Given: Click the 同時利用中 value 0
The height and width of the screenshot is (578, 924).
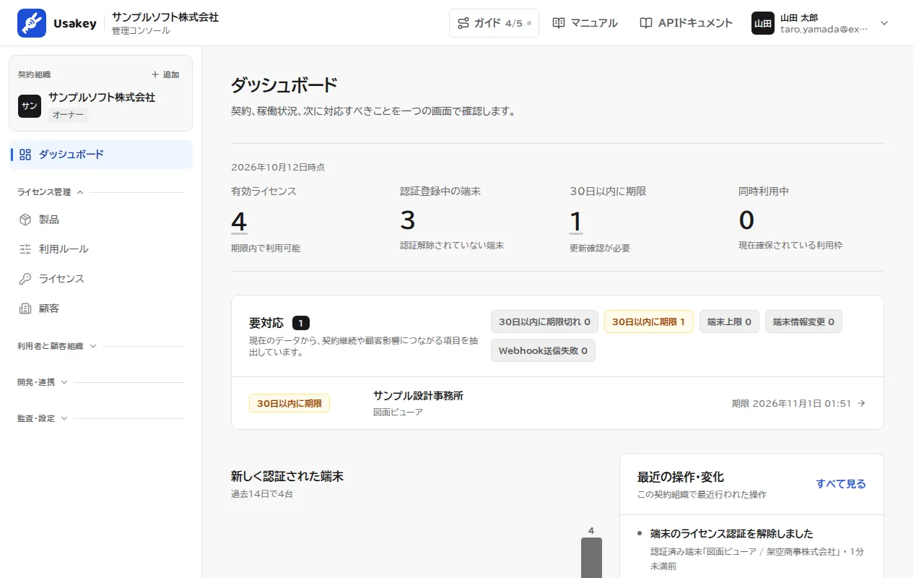Looking at the screenshot, I should (746, 220).
